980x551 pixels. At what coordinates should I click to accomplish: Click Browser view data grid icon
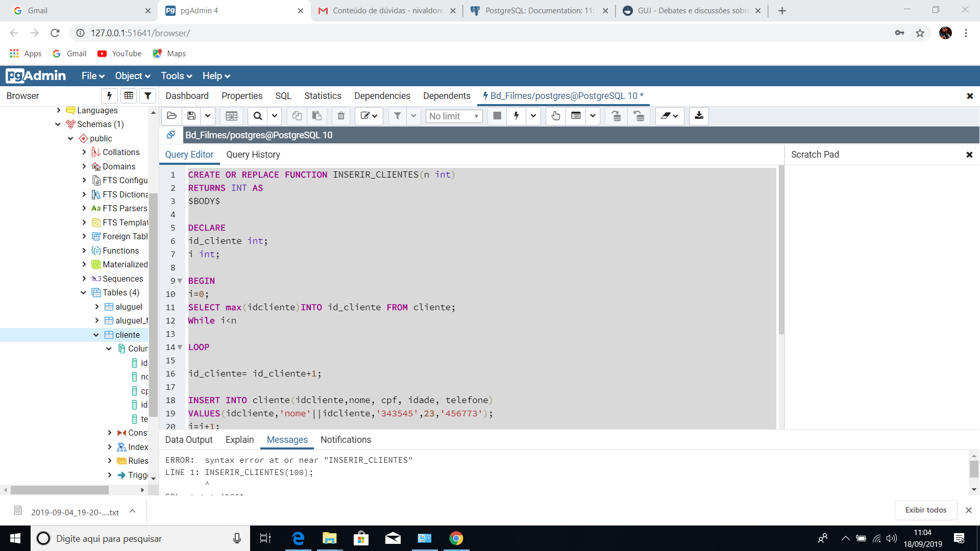click(129, 95)
